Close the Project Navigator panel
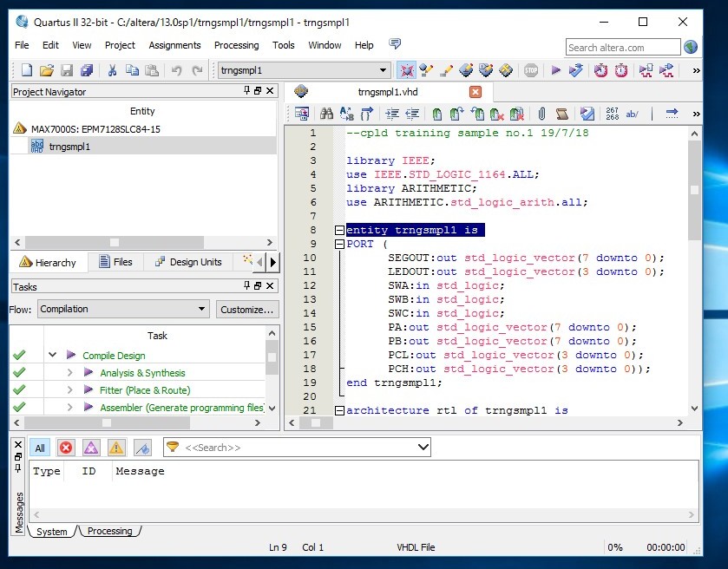728x569 pixels. point(270,91)
